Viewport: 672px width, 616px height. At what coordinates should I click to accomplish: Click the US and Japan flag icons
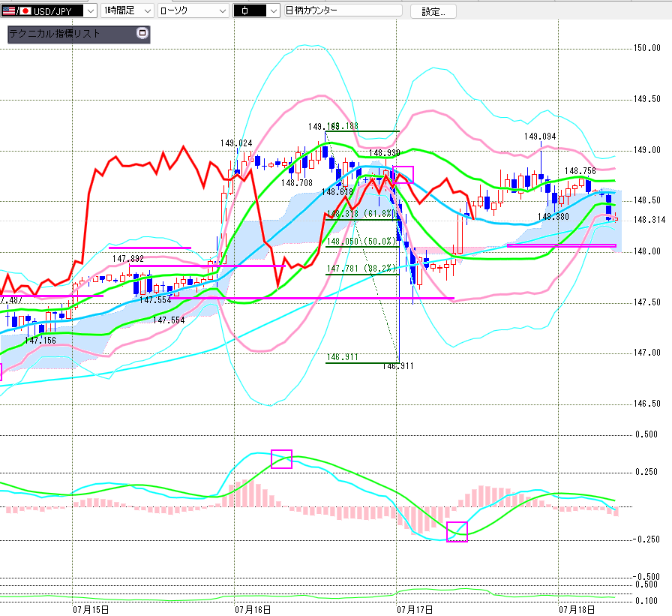16,11
